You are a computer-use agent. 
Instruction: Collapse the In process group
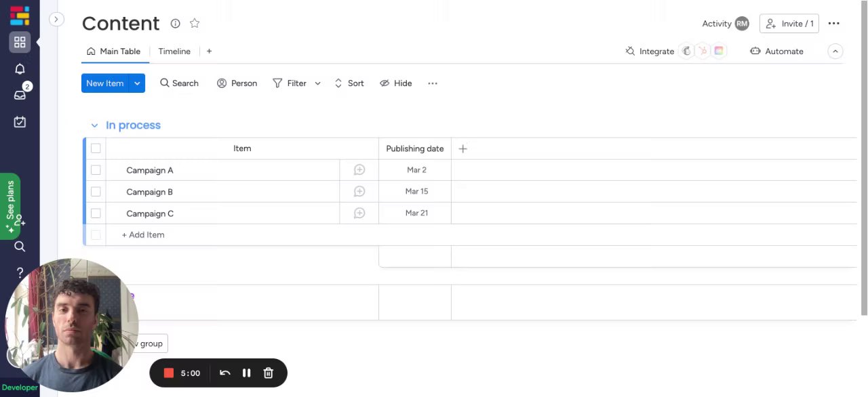[x=94, y=125]
